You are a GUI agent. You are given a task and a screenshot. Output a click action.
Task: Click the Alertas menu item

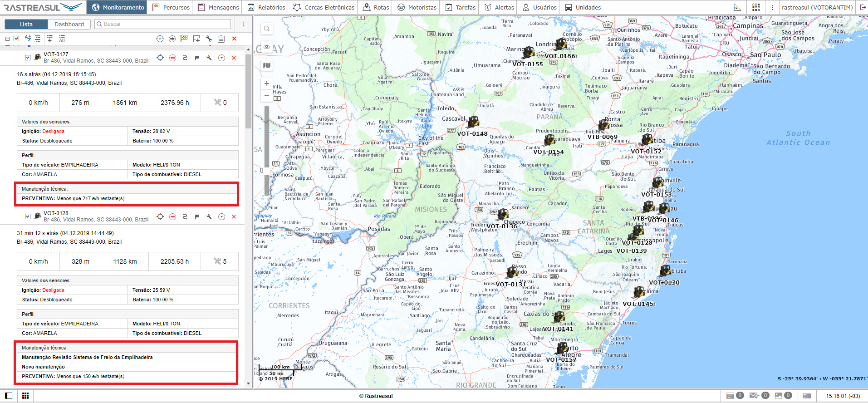[499, 7]
